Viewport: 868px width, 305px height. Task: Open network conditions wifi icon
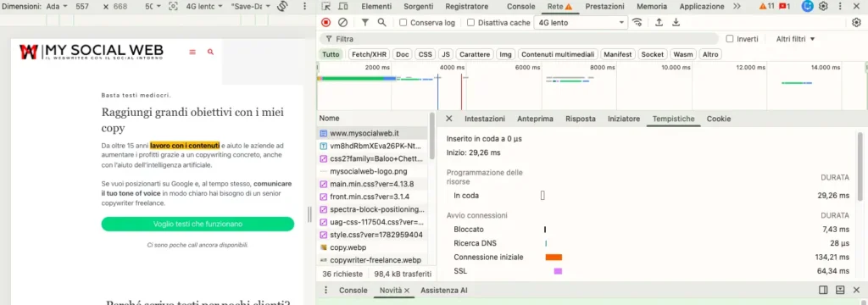coord(637,23)
